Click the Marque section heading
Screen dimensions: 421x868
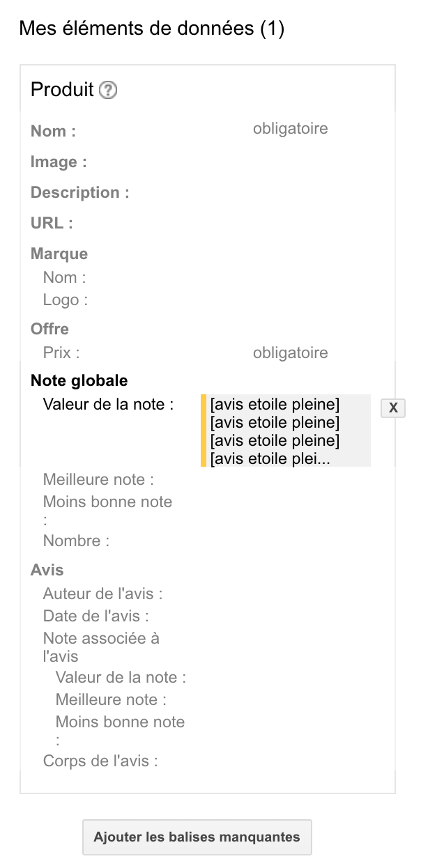tap(59, 254)
